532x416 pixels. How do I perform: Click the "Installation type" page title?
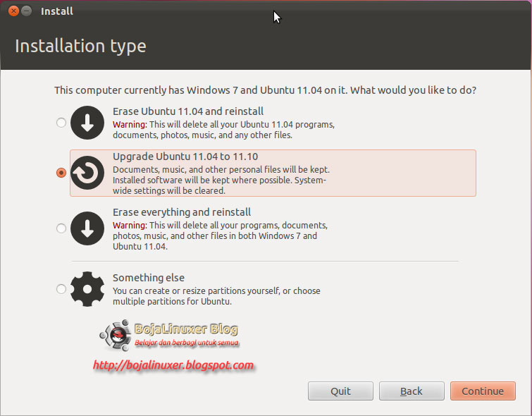pyautogui.click(x=80, y=47)
